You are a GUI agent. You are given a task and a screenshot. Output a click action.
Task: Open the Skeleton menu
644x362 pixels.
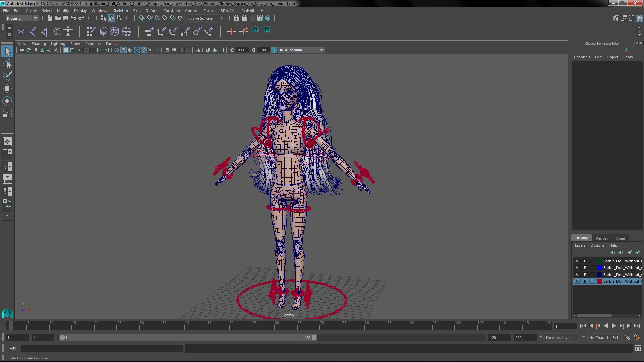(x=120, y=11)
